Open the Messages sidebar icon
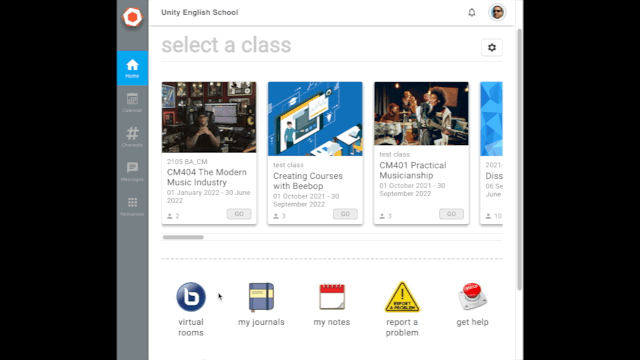Image resolution: width=640 pixels, height=360 pixels. click(132, 171)
